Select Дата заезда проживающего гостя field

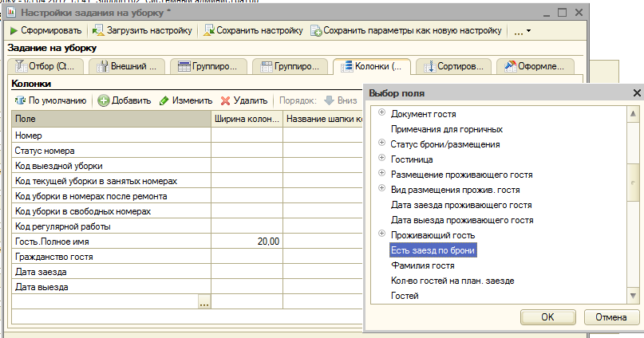(461, 205)
